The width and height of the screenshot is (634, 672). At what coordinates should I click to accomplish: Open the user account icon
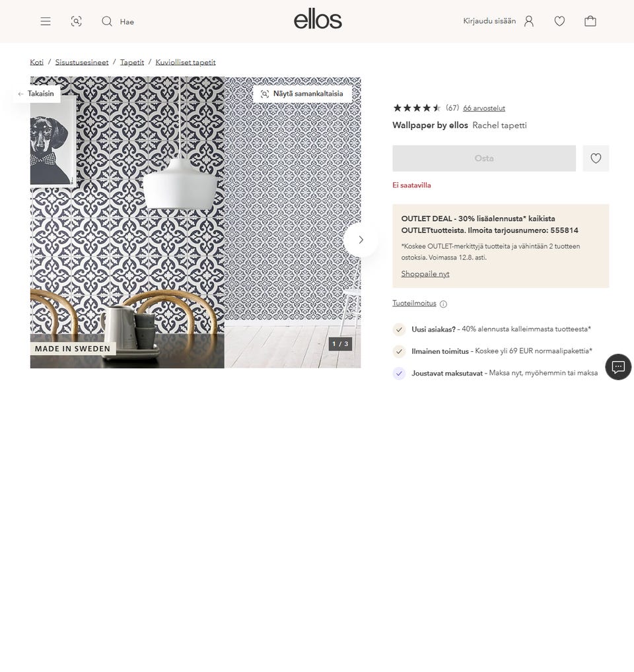click(x=529, y=21)
